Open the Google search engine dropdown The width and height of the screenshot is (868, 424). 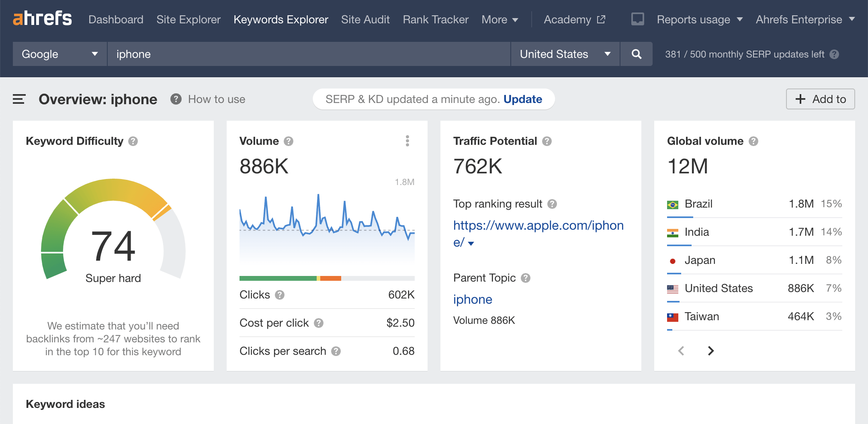tap(59, 54)
